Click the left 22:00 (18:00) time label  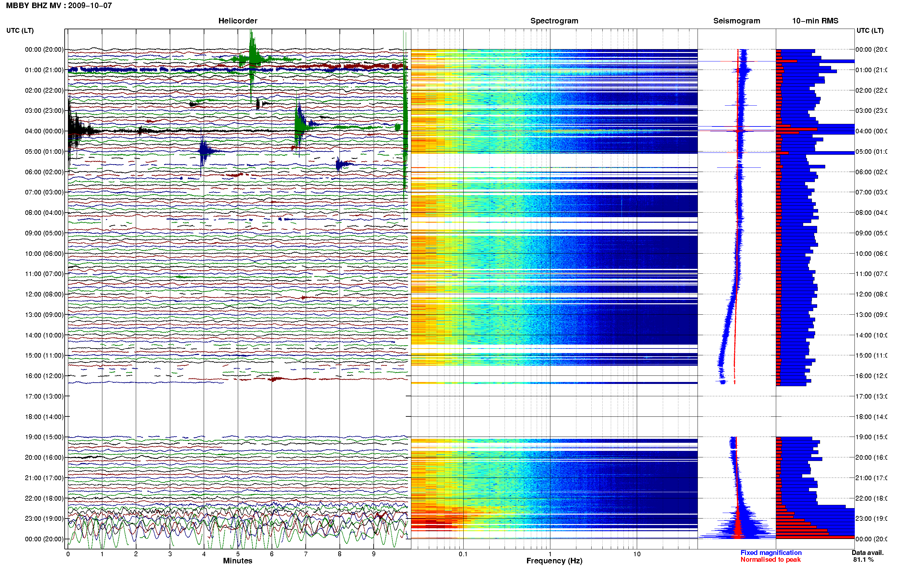click(44, 498)
